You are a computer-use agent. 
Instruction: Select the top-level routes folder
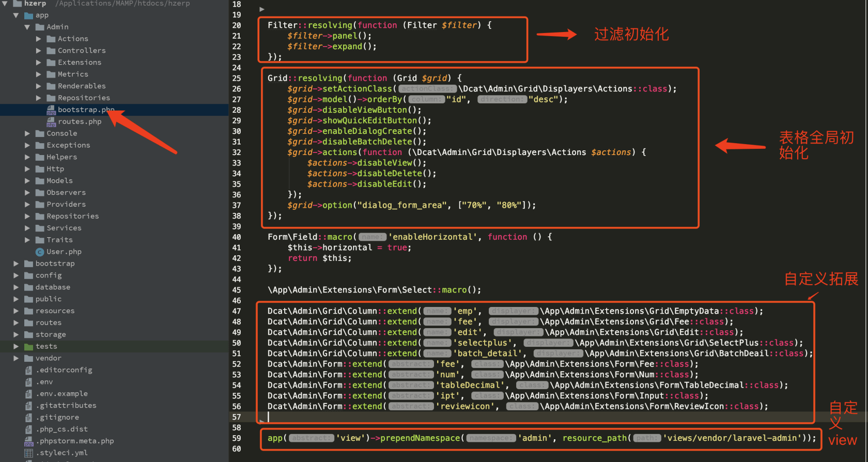point(49,322)
